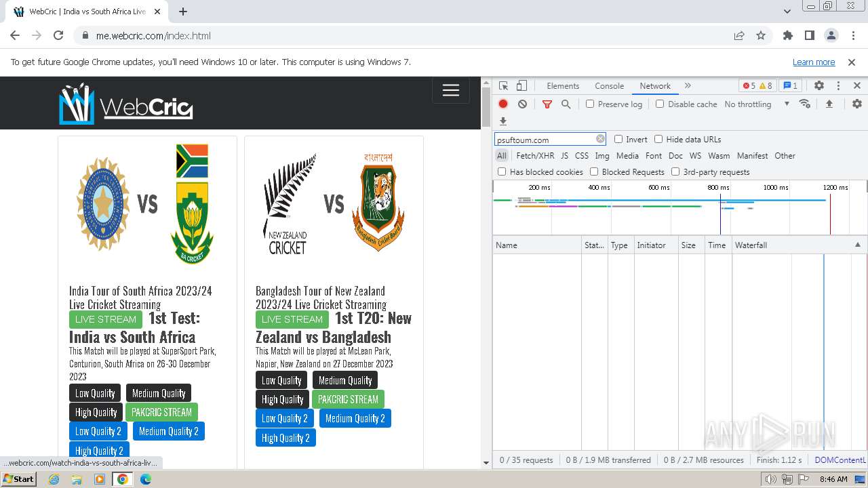The height and width of the screenshot is (488, 868).
Task: Stop recording network log
Action: [x=503, y=104]
